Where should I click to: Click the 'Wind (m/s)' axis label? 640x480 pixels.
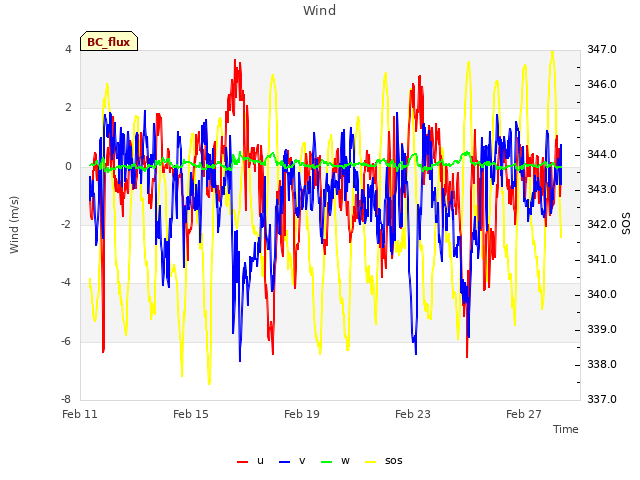tap(14, 225)
